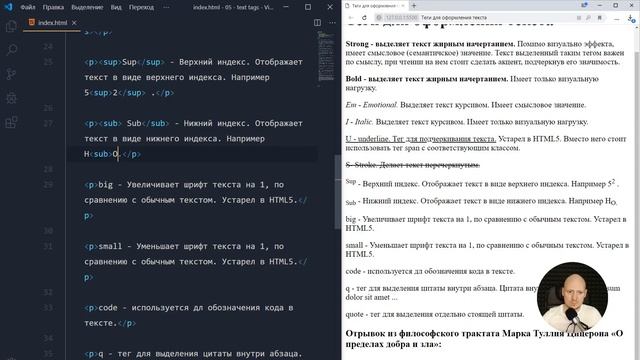Select the Теги для оформления browser tab
Image resolution: width=640 pixels, height=360 pixels.
click(x=375, y=6)
